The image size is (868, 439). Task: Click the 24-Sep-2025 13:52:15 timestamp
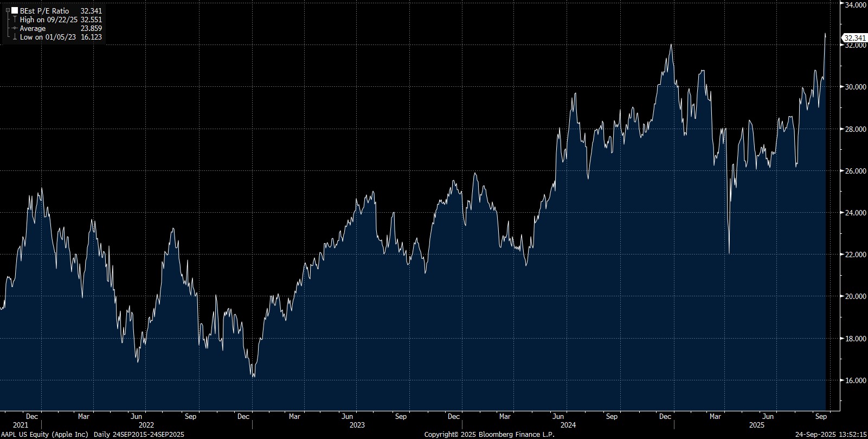point(831,435)
